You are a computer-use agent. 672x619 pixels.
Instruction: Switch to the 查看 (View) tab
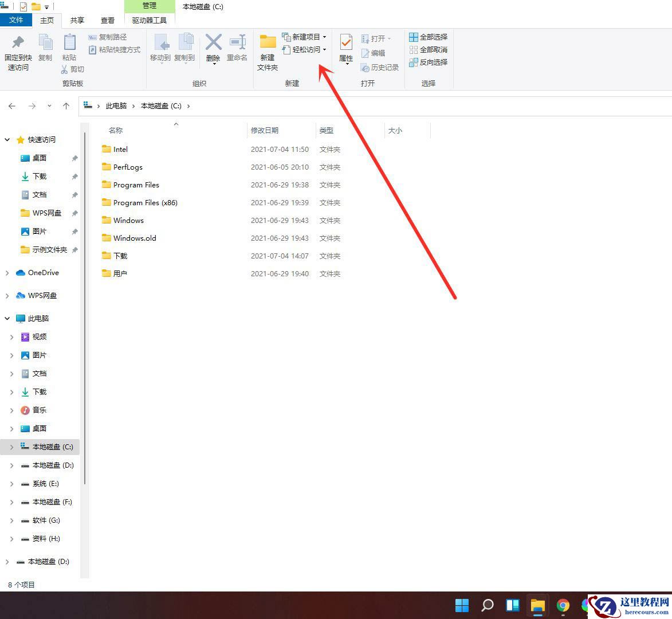coord(107,19)
